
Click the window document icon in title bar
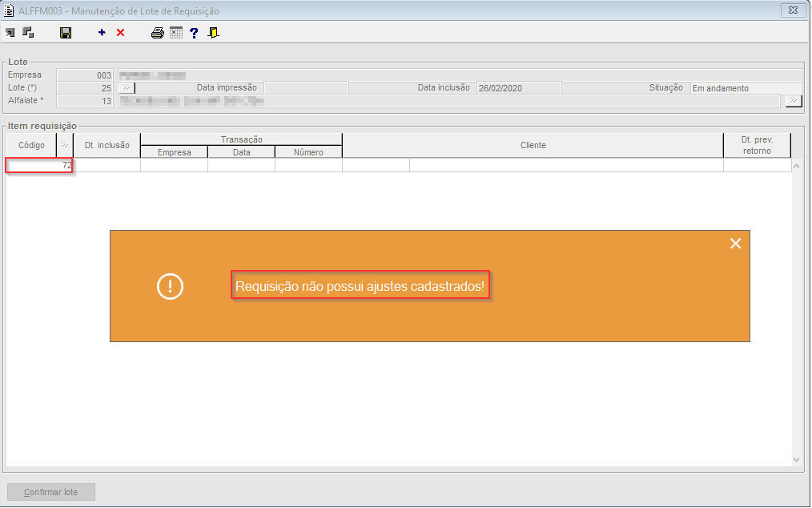pos(9,10)
